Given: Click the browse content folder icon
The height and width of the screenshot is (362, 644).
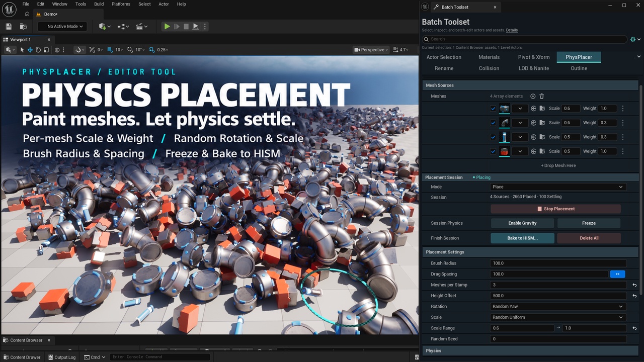Looking at the screenshot, I should [23, 26].
